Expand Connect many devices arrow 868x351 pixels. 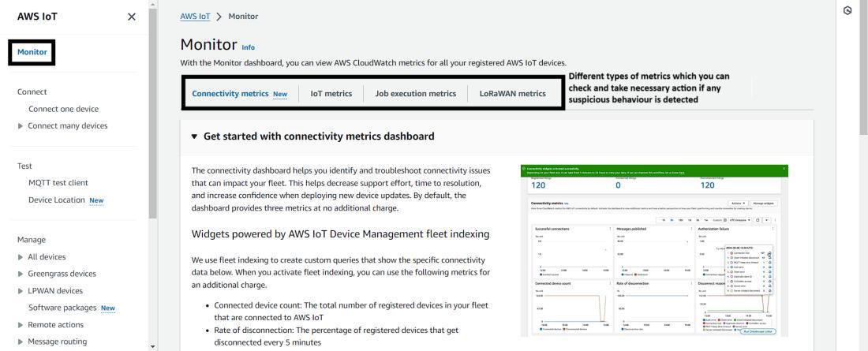[x=21, y=126]
